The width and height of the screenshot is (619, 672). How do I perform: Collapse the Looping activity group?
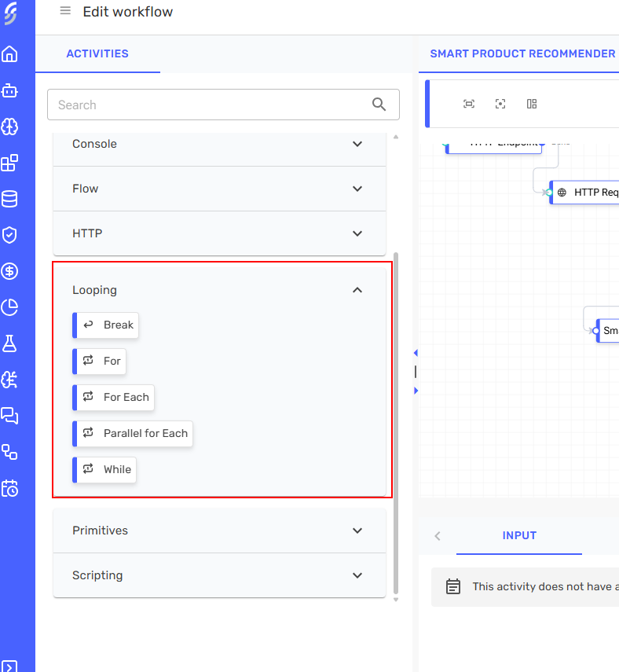(357, 290)
